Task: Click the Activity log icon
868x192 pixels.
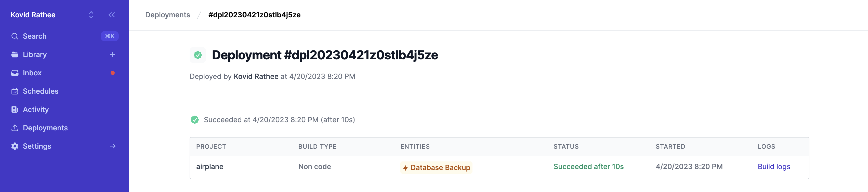Action: [15, 109]
